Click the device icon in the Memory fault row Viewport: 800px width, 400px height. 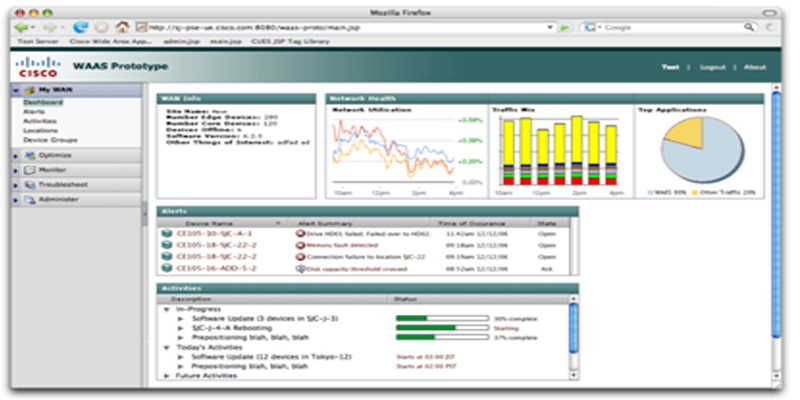pyautogui.click(x=166, y=245)
